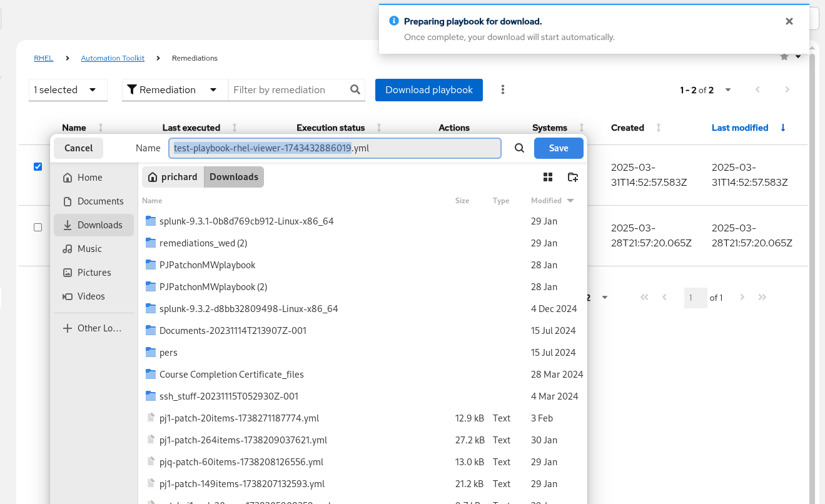This screenshot has width=825, height=504.
Task: Click the favorite star icon
Action: coord(784,57)
